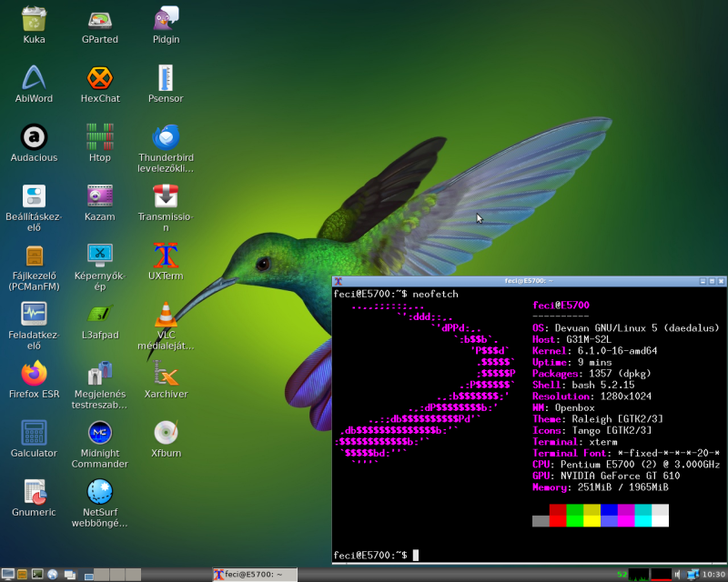This screenshot has width=728, height=582.
Task: Launch terminal from the taskbar launcher
Action: [x=37, y=575]
